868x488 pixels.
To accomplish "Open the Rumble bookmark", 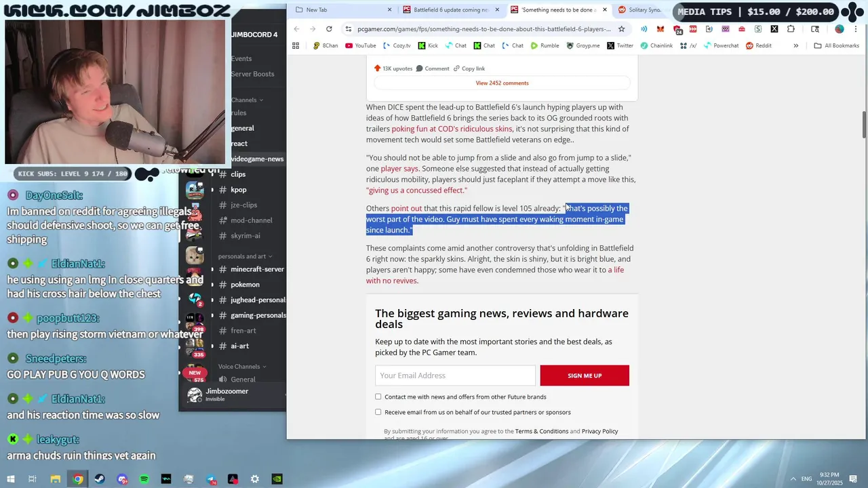I will tap(545, 45).
